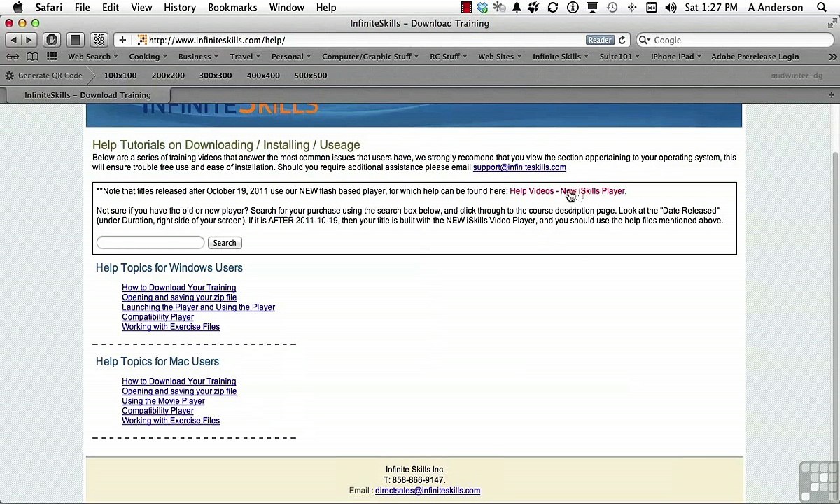Open Top Sites grid icon
Image resolution: width=840 pixels, height=504 pixels.
52,57
